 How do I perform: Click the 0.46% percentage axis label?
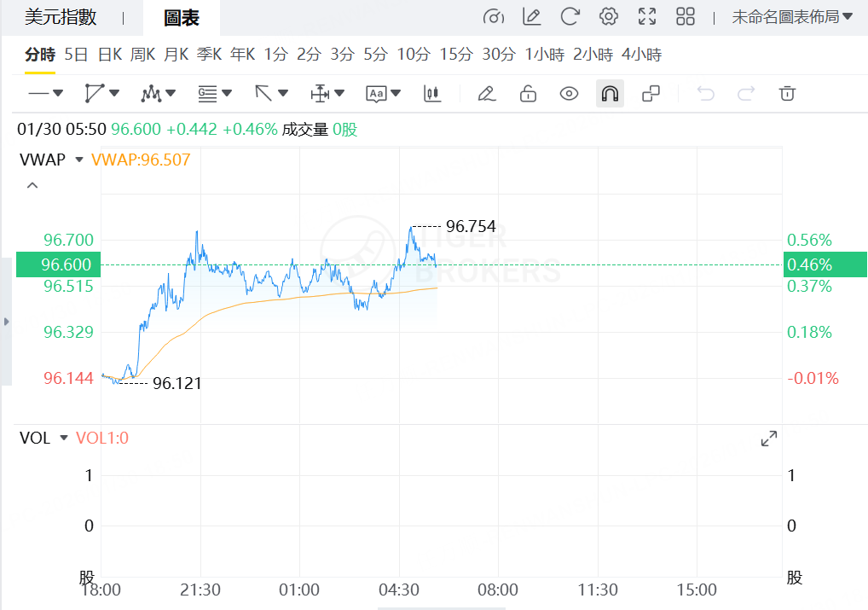click(x=825, y=264)
